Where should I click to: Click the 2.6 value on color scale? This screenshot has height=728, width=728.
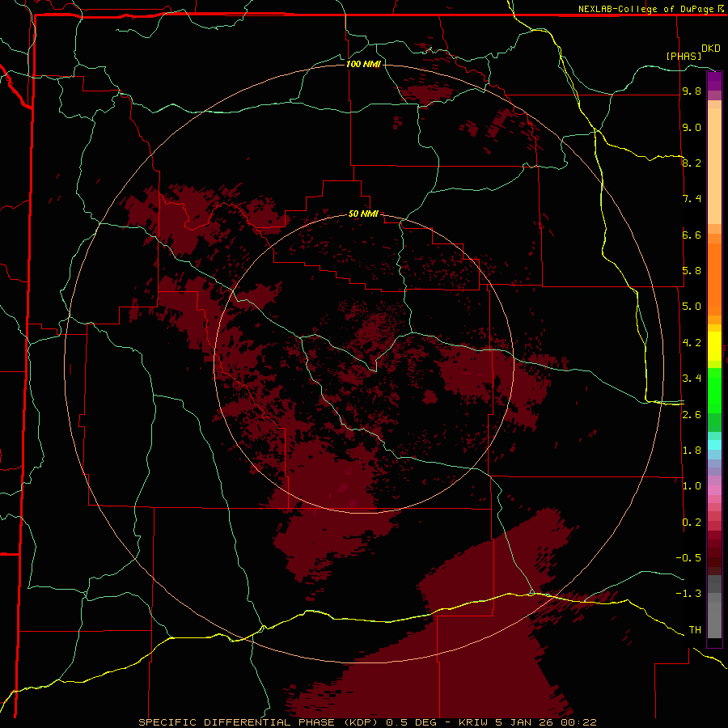[x=692, y=415]
